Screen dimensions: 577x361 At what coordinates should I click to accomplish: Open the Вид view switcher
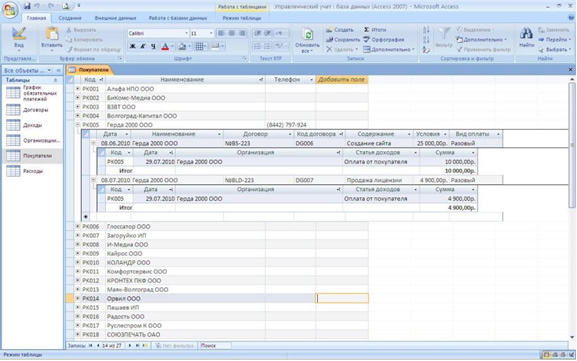(19, 40)
